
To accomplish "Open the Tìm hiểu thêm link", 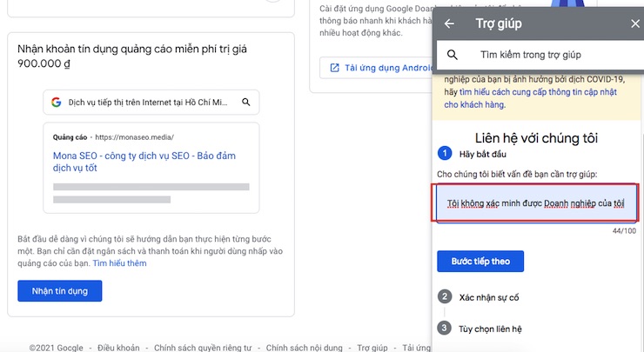I will (119, 263).
